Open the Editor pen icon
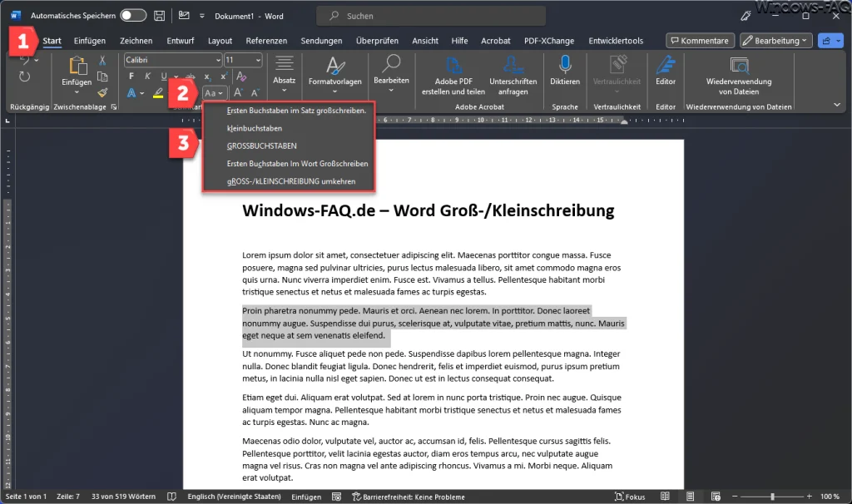Image resolution: width=852 pixels, height=504 pixels. pyautogui.click(x=665, y=65)
